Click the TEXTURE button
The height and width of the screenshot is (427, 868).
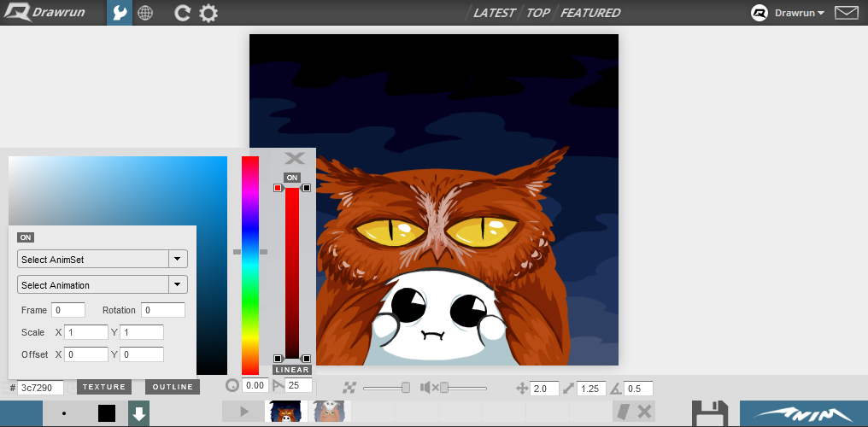click(104, 387)
